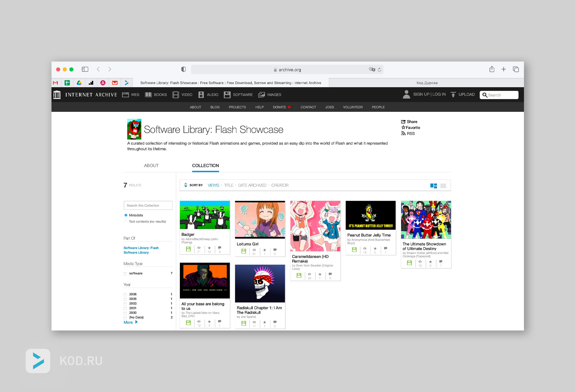Check the year 2006 filter
The image size is (575, 392).
pyautogui.click(x=125, y=295)
